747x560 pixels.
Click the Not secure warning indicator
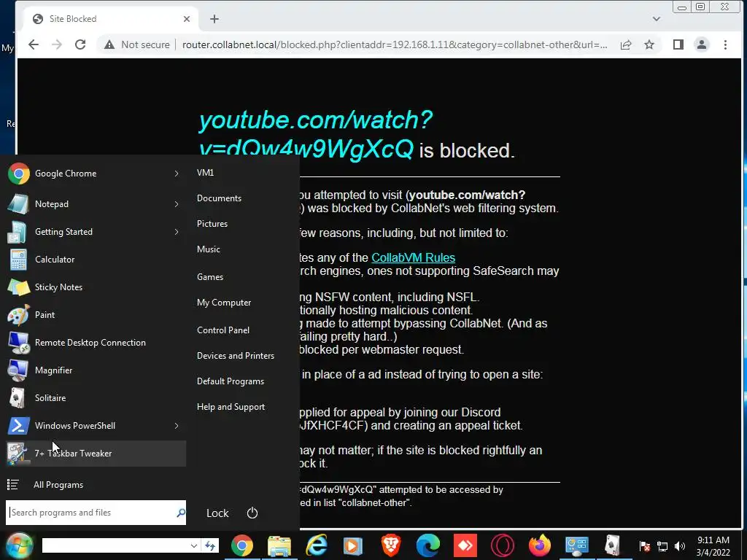pyautogui.click(x=137, y=44)
